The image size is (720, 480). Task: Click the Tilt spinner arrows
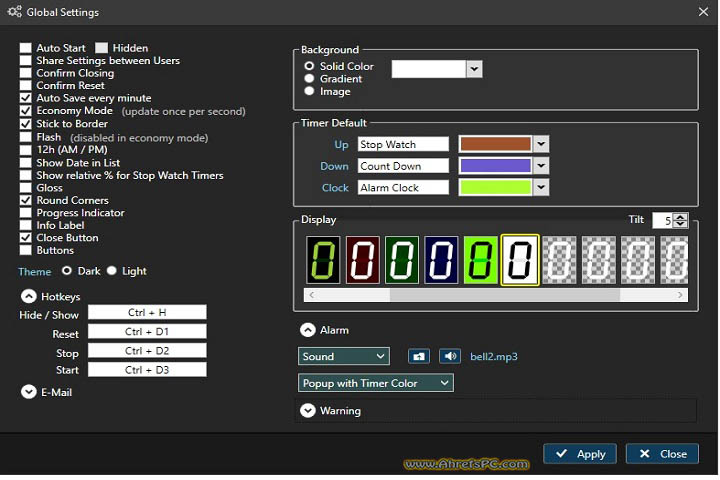681,220
